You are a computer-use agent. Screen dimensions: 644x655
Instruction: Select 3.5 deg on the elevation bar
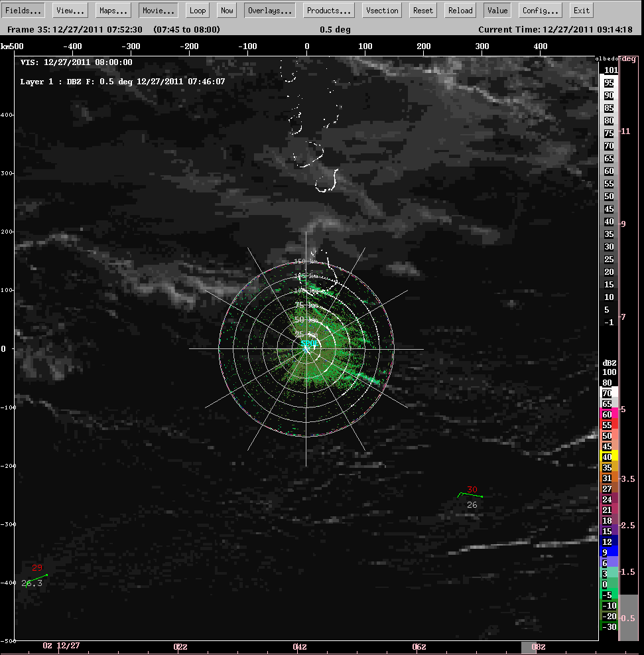(628, 478)
